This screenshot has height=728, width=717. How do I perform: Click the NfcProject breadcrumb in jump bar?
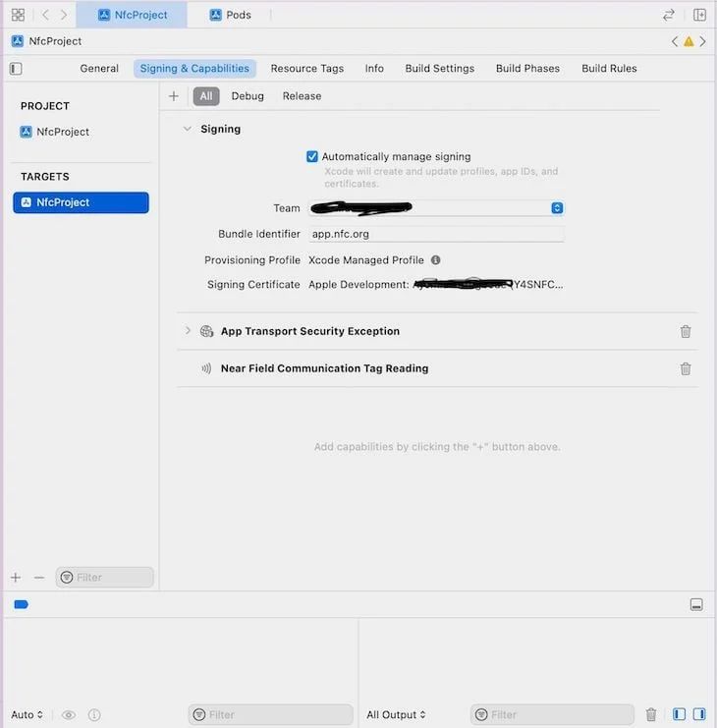(x=46, y=41)
